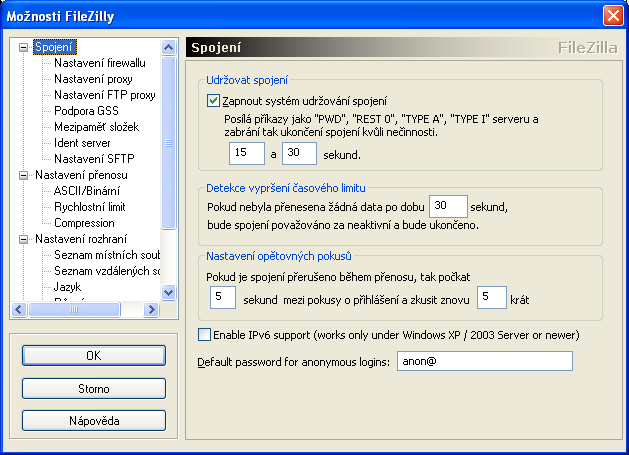Image resolution: width=629 pixels, height=455 pixels.
Task: Collapse the Nastavení přenosu tree node
Action: (25, 175)
